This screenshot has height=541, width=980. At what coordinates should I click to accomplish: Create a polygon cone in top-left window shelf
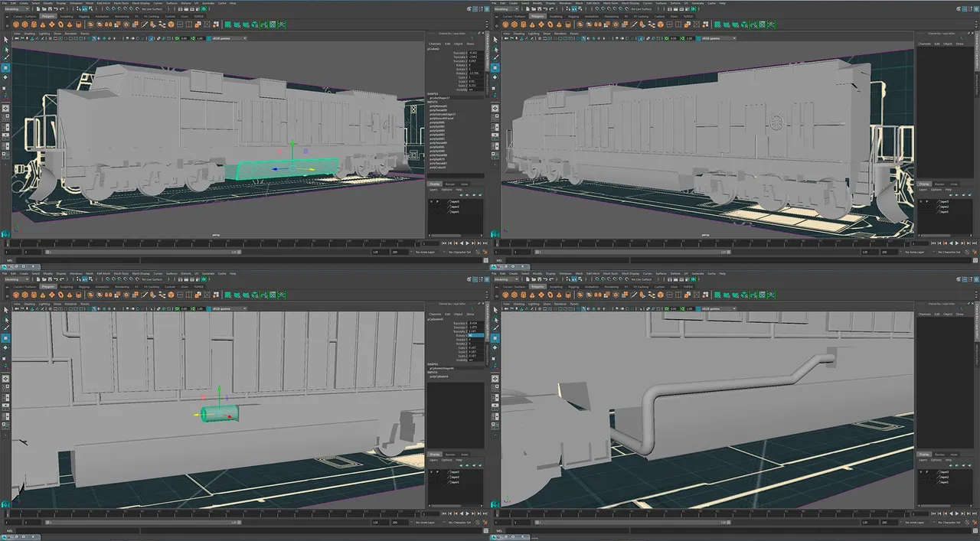point(43,24)
